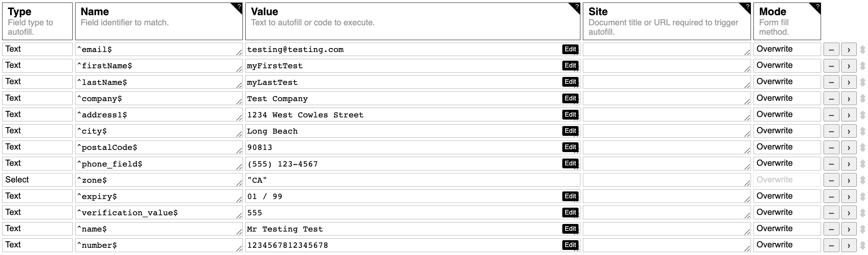Click the reorder handle on ^number$ row
This screenshot has height=255, width=868.
(x=863, y=246)
